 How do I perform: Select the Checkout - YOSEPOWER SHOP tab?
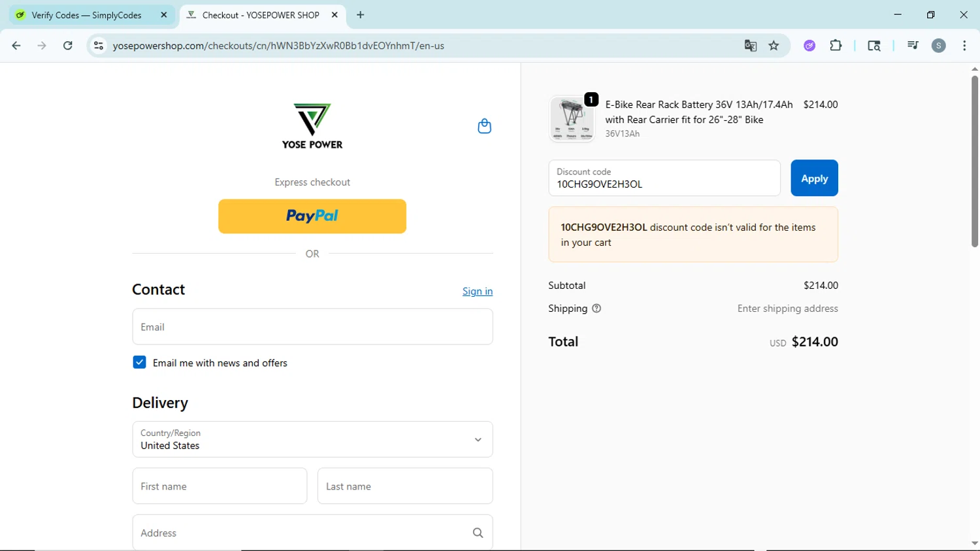(x=261, y=15)
